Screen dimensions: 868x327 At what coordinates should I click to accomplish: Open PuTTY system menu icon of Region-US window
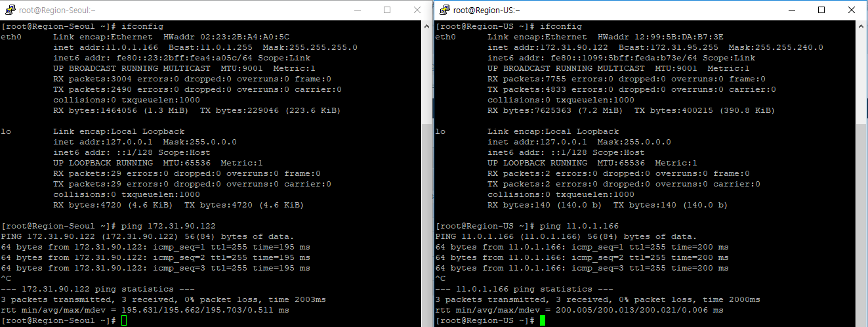tap(445, 10)
